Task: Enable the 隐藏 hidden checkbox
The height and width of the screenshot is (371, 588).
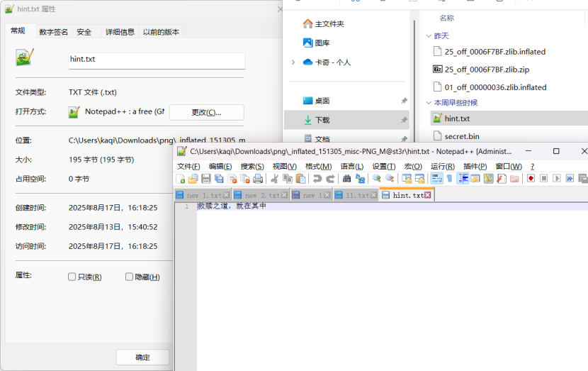Action: 129,277
